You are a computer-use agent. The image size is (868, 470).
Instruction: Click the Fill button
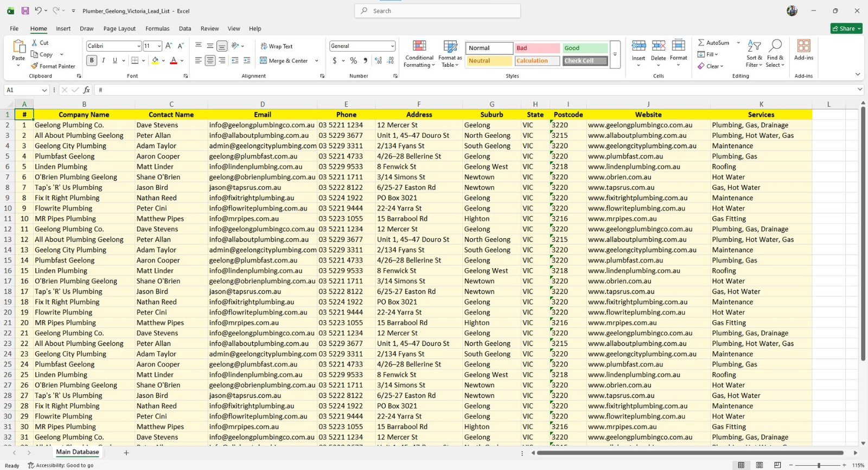coord(707,54)
